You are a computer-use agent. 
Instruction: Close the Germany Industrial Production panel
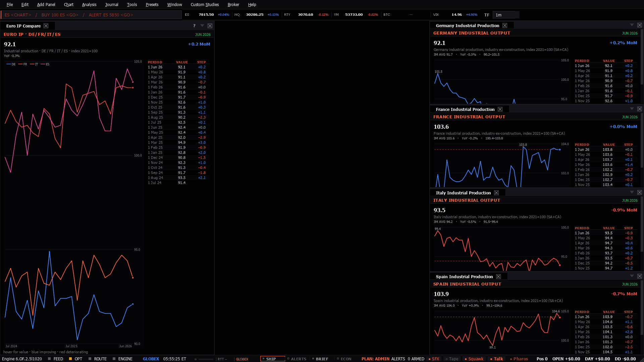click(640, 25)
